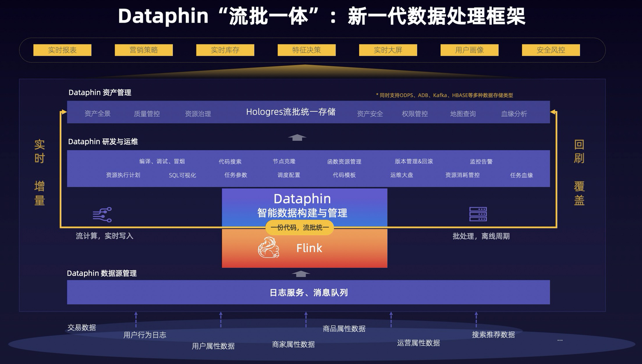Click the 代码搜索 label
Image resolution: width=642 pixels, height=364 pixels.
coord(230,161)
